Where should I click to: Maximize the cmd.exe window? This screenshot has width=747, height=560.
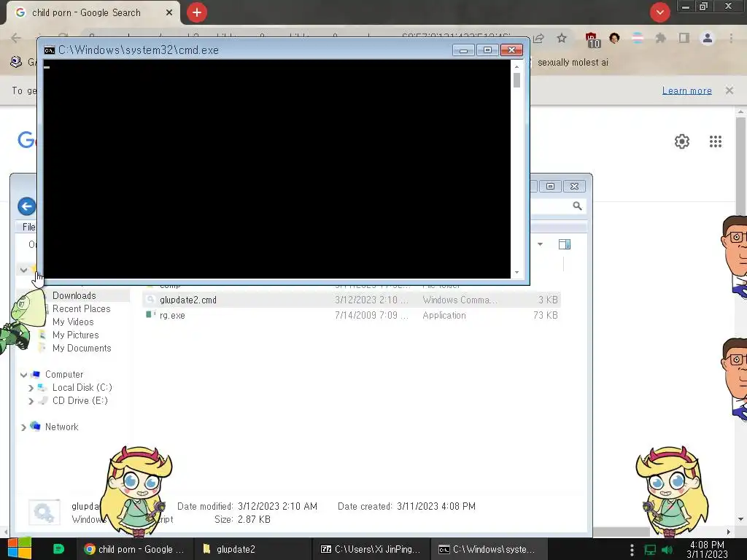pyautogui.click(x=487, y=50)
